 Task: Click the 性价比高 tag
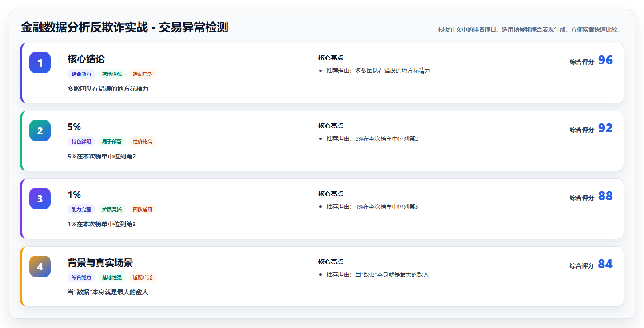[x=143, y=142]
